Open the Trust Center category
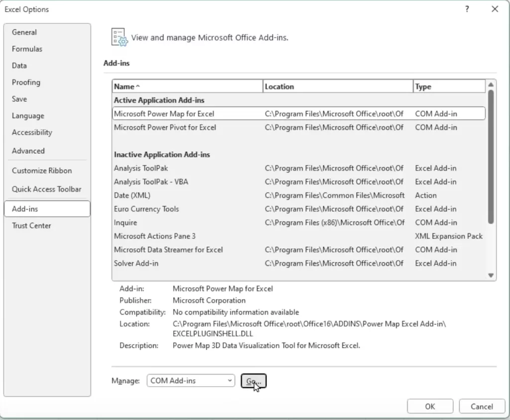The height and width of the screenshot is (420, 510). tap(47, 225)
